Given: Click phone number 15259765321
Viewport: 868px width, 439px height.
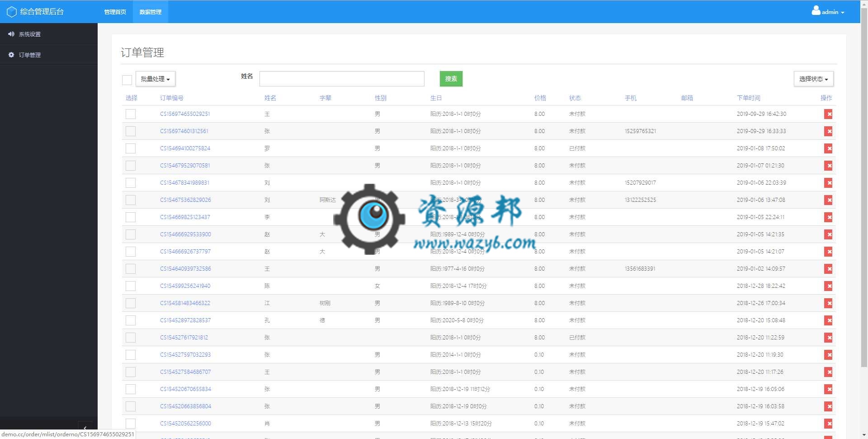Looking at the screenshot, I should (640, 131).
